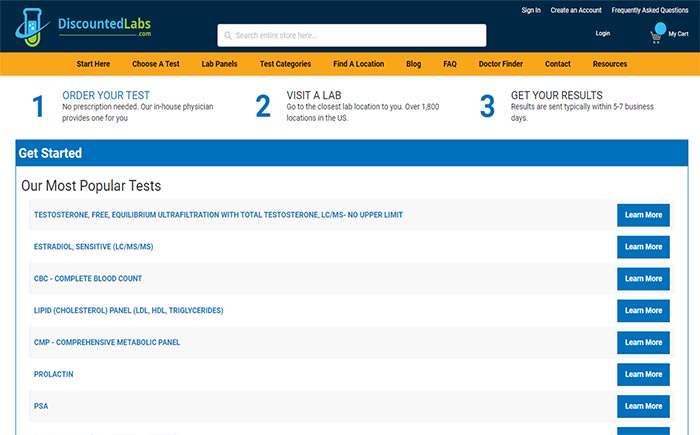Screen dimensions: 700x435
Task: Open the Start Here menu
Action: pos(93,64)
